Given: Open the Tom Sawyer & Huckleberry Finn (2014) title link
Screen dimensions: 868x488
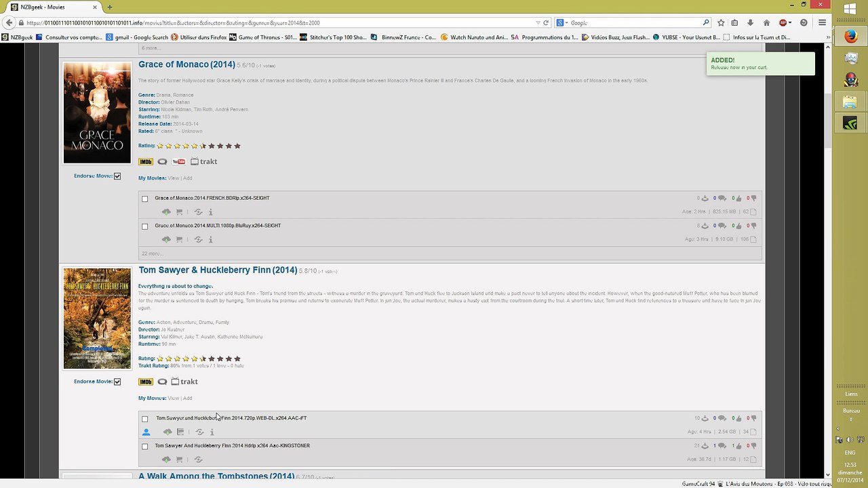Looking at the screenshot, I should pyautogui.click(x=218, y=270).
